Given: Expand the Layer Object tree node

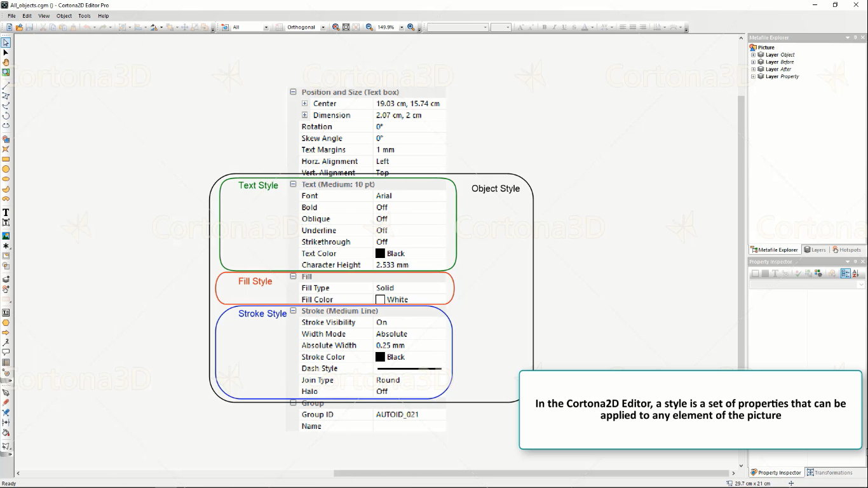Looking at the screenshot, I should click(753, 55).
